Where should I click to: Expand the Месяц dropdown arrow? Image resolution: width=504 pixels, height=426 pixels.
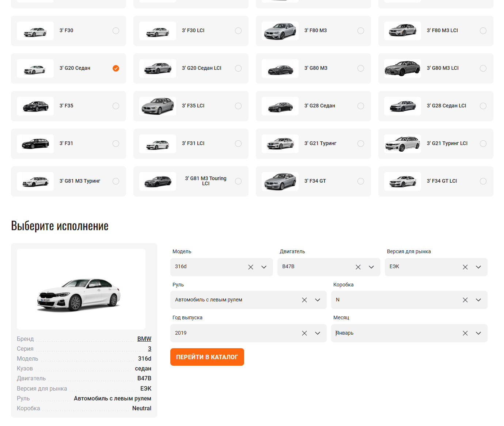point(478,333)
